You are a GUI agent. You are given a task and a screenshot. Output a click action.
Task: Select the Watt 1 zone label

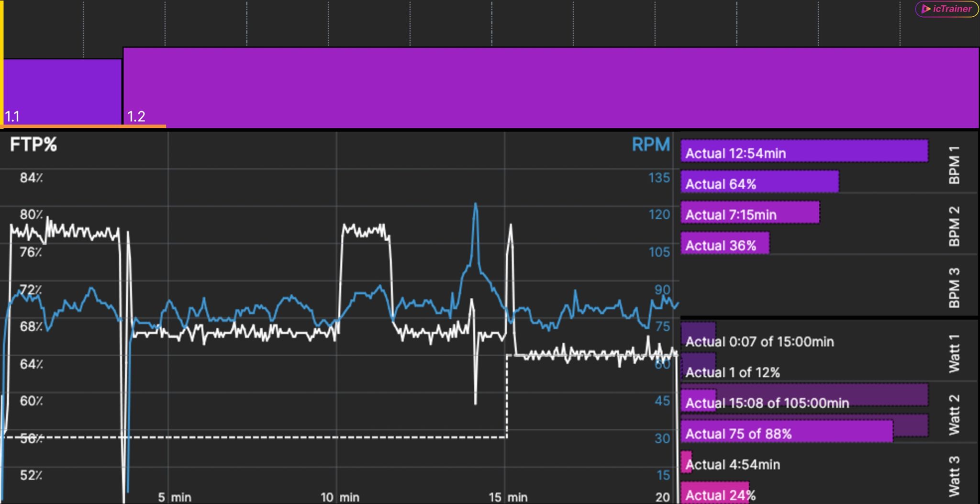[x=954, y=353]
